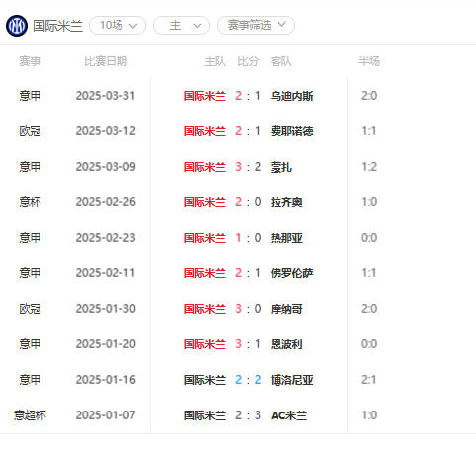
Task: Select the 2:2 score against 博洛尼亚
Action: click(248, 380)
